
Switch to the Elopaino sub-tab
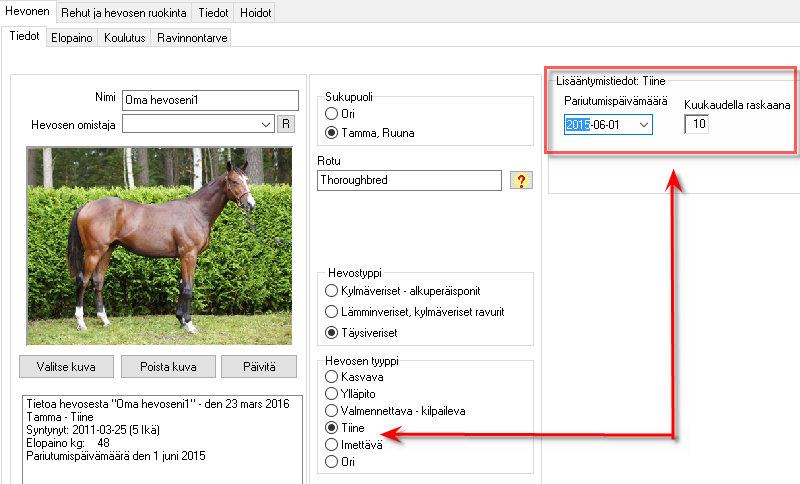pos(72,38)
